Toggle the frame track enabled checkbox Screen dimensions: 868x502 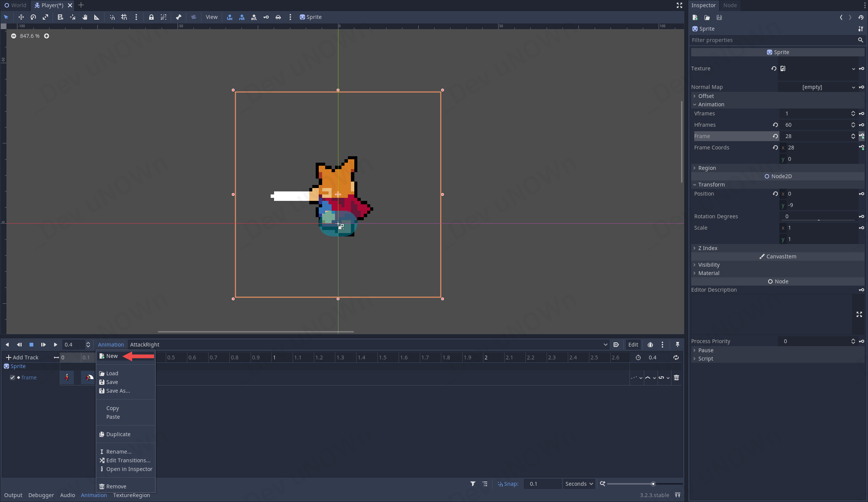(x=12, y=378)
